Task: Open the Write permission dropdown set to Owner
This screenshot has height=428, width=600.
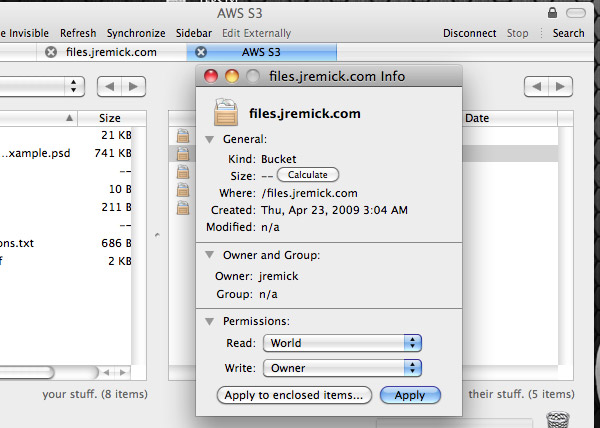Action: point(342,368)
